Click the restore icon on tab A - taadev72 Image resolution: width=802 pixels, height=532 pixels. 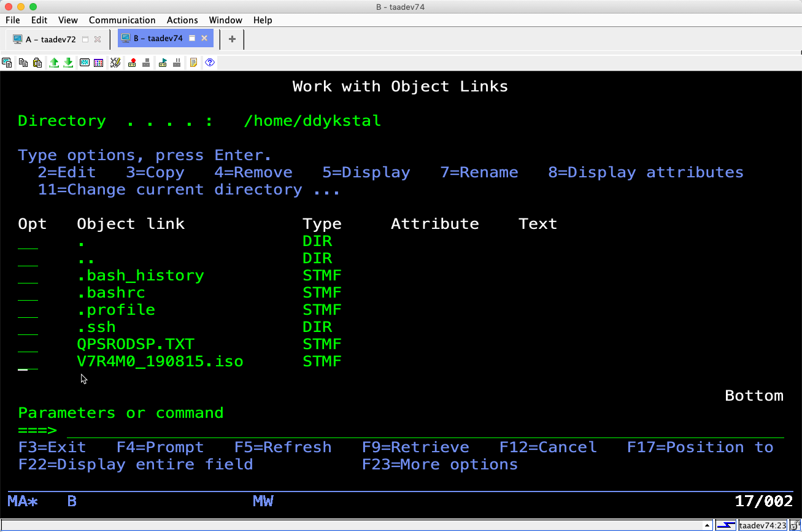tap(85, 39)
